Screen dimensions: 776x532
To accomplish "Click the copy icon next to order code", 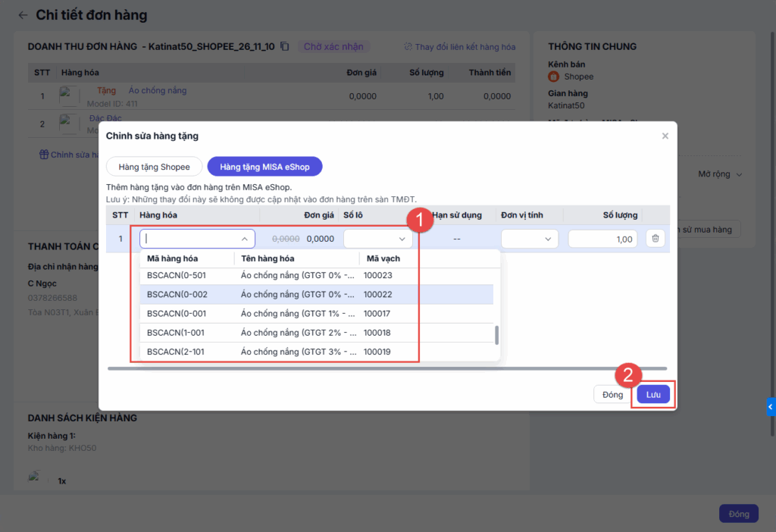I will [x=285, y=46].
